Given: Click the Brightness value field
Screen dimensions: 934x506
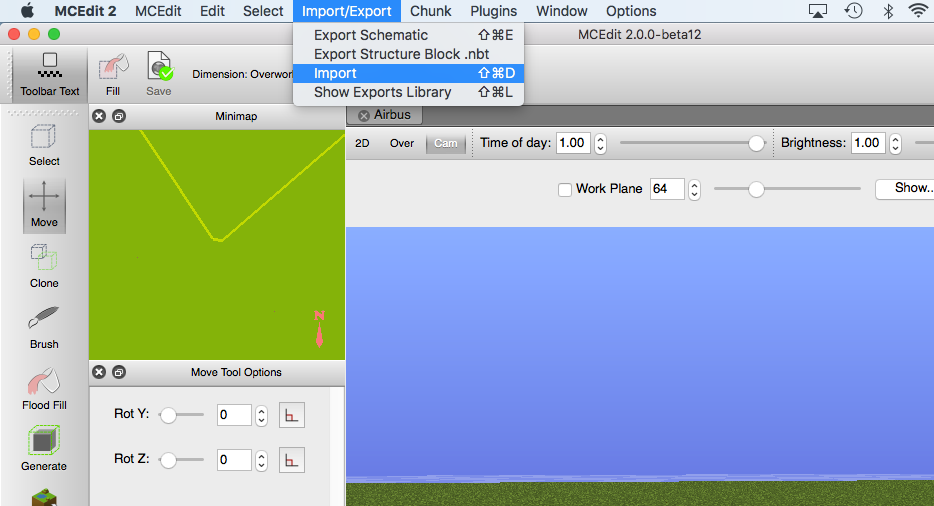Looking at the screenshot, I should coord(868,143).
